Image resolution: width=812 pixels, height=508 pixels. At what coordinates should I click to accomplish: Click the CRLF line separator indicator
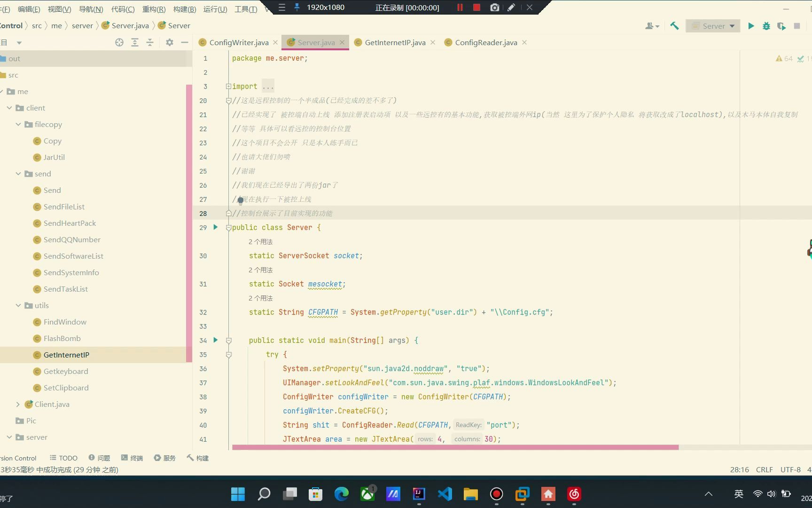764,469
